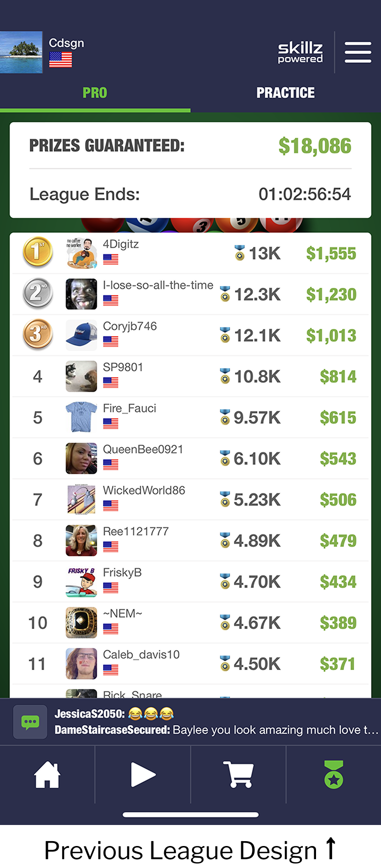Image resolution: width=381 pixels, height=868 pixels.
Task: Tap the ~NEM~ ring avatar
Action: pyautogui.click(x=81, y=623)
